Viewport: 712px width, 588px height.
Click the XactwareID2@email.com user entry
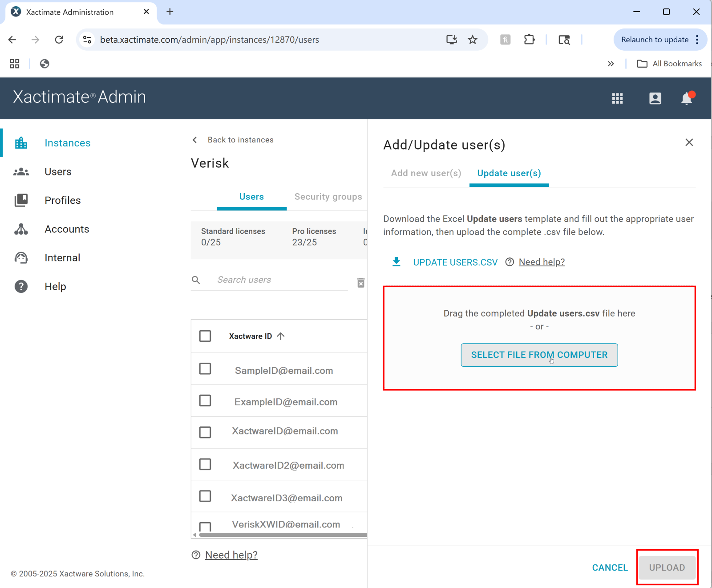coord(288,466)
